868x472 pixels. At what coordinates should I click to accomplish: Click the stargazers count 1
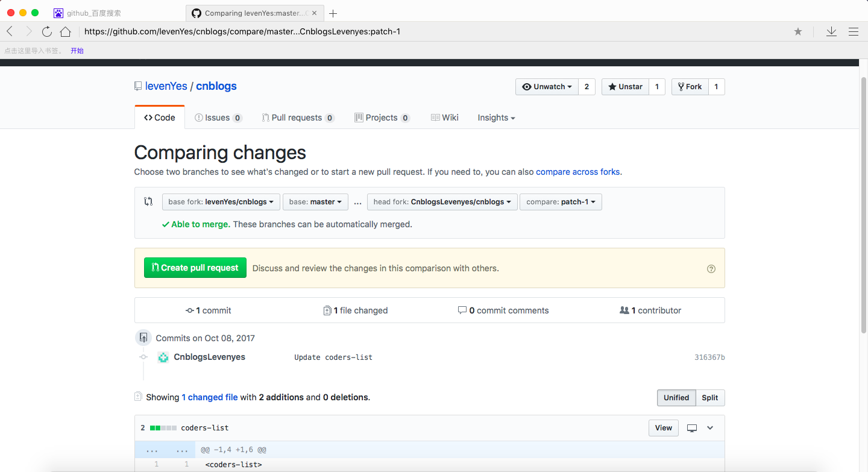(656, 87)
